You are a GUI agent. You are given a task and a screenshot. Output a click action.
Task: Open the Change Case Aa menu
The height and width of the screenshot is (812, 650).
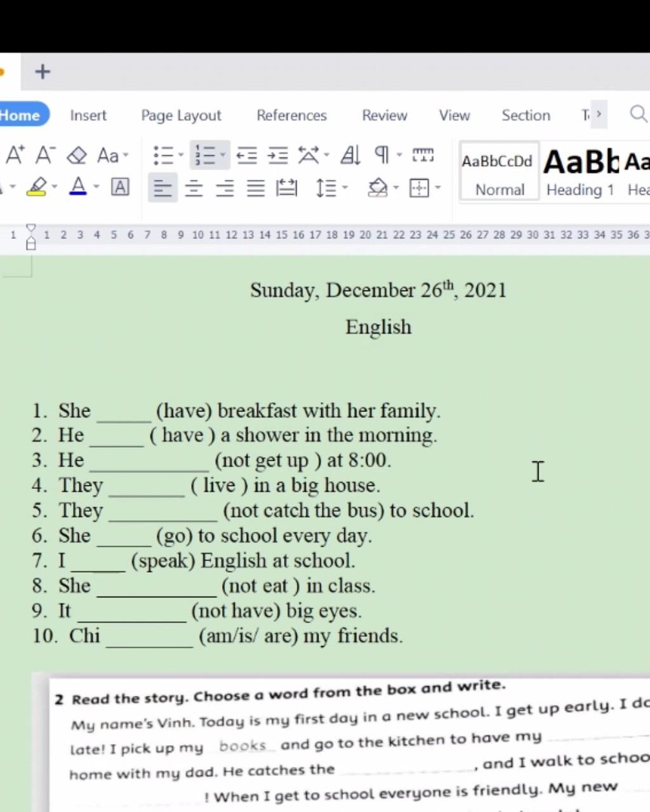pos(112,155)
